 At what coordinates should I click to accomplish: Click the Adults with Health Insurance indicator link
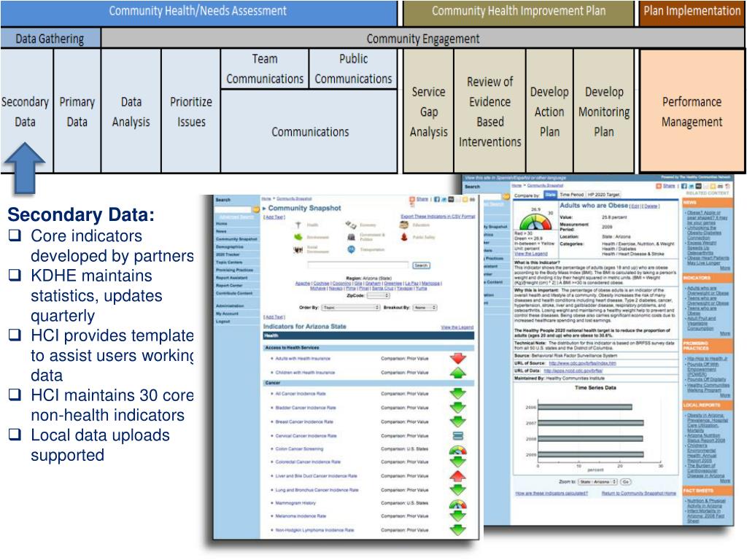point(303,358)
